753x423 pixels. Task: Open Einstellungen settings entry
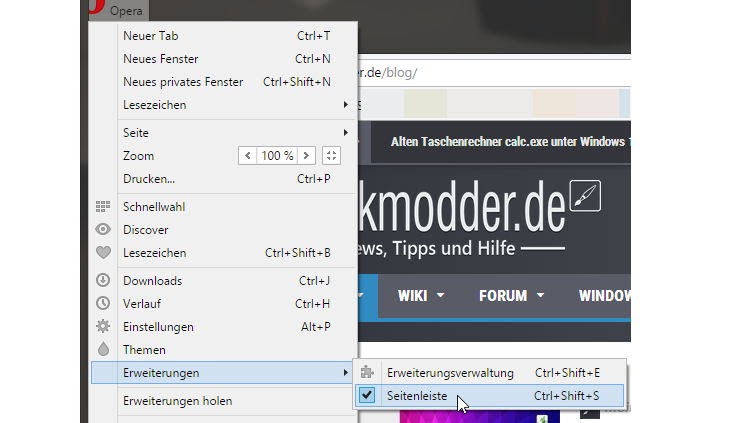click(x=224, y=326)
